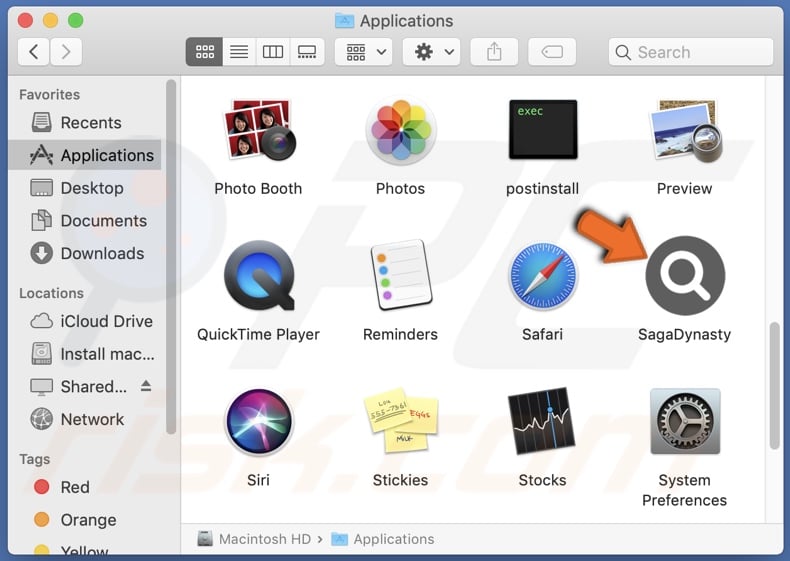Open the Stocks app icon
790x561 pixels.
[x=542, y=420]
